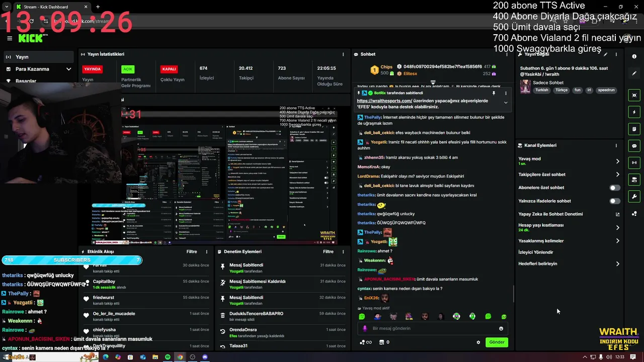
Task: Unpin the pinned BotRix chat message
Action: coord(494,93)
